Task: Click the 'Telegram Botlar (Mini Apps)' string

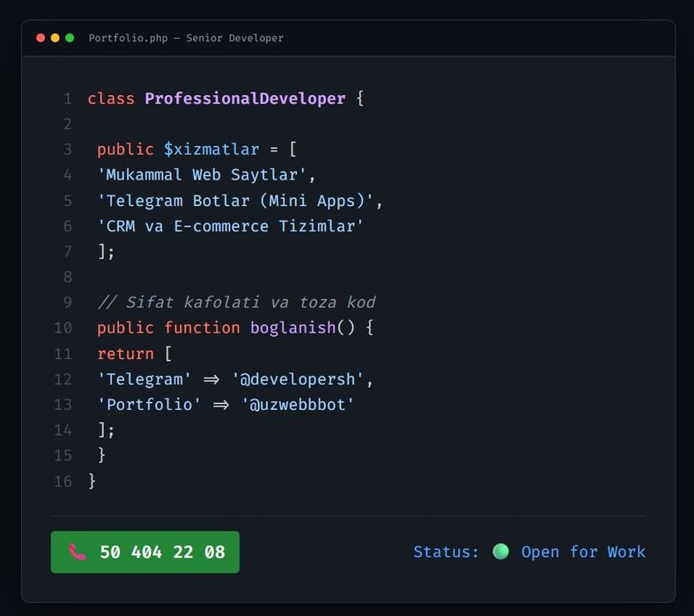Action: [x=240, y=201]
